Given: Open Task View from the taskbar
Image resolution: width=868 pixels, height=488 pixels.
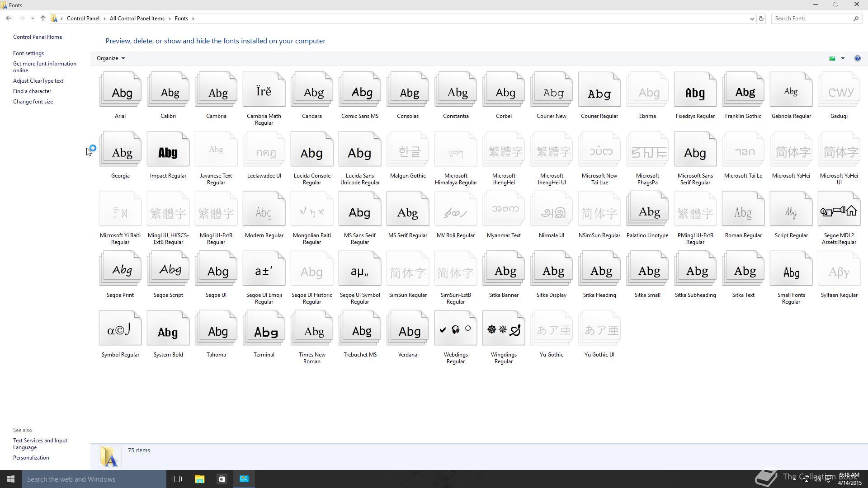Looking at the screenshot, I should (177, 479).
